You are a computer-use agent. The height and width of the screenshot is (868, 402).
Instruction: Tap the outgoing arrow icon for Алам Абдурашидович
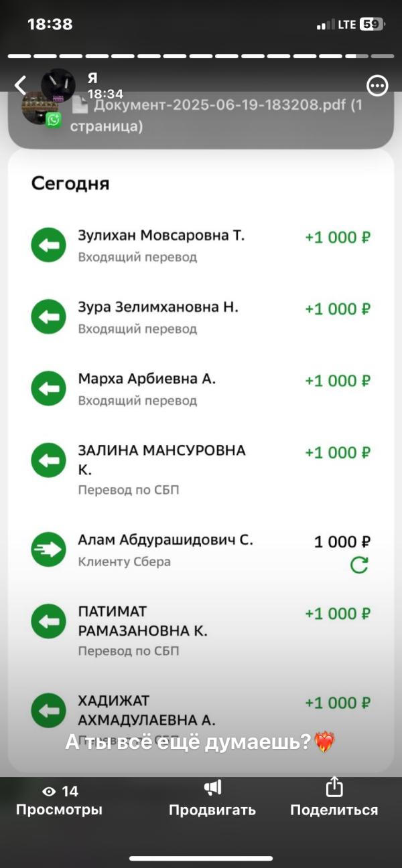click(x=49, y=550)
